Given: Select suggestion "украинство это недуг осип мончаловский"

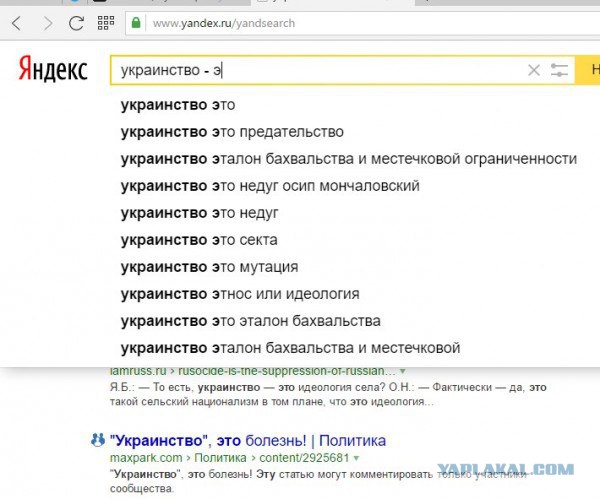Looking at the screenshot, I should click(270, 186).
